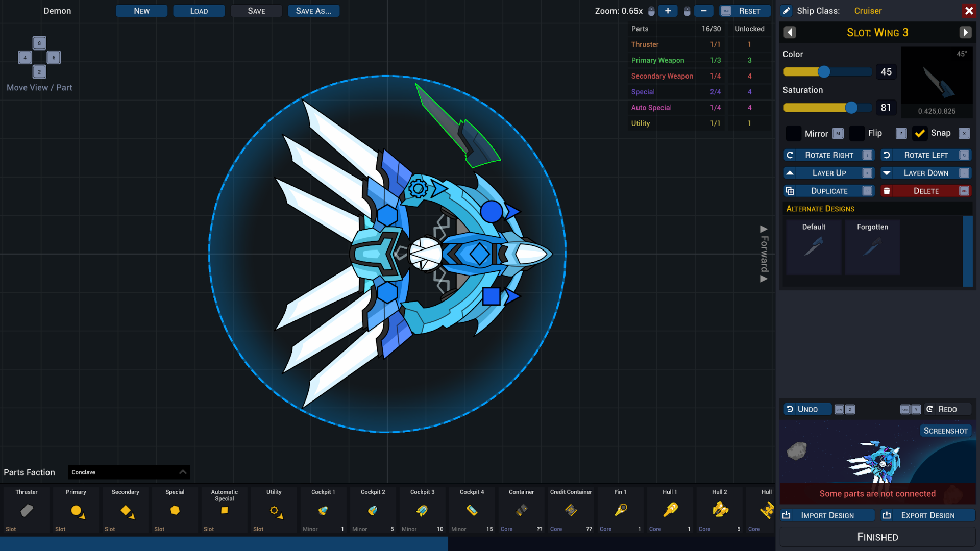This screenshot has width=980, height=551.
Task: Select the Cockpit 1 part icon
Action: (323, 509)
